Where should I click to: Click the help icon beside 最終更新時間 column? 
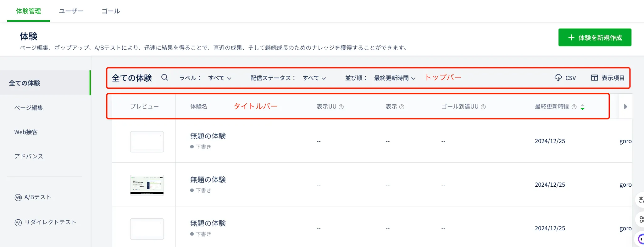(x=574, y=107)
